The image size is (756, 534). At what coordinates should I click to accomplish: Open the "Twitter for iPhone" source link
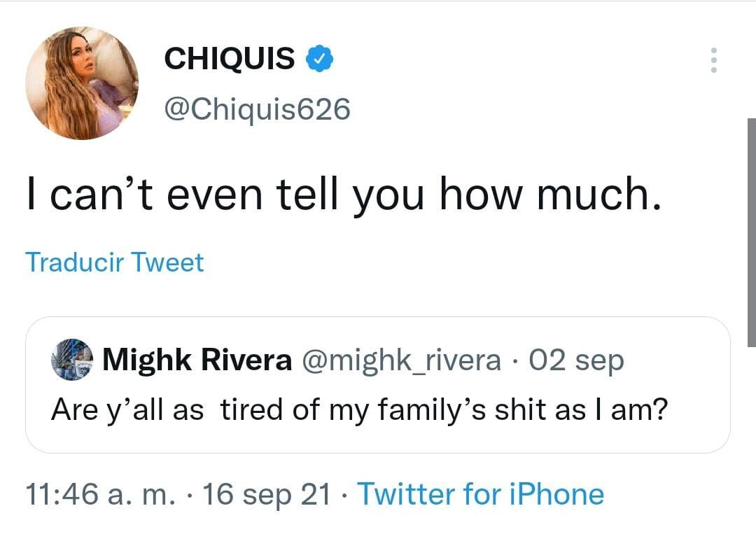pos(480,494)
